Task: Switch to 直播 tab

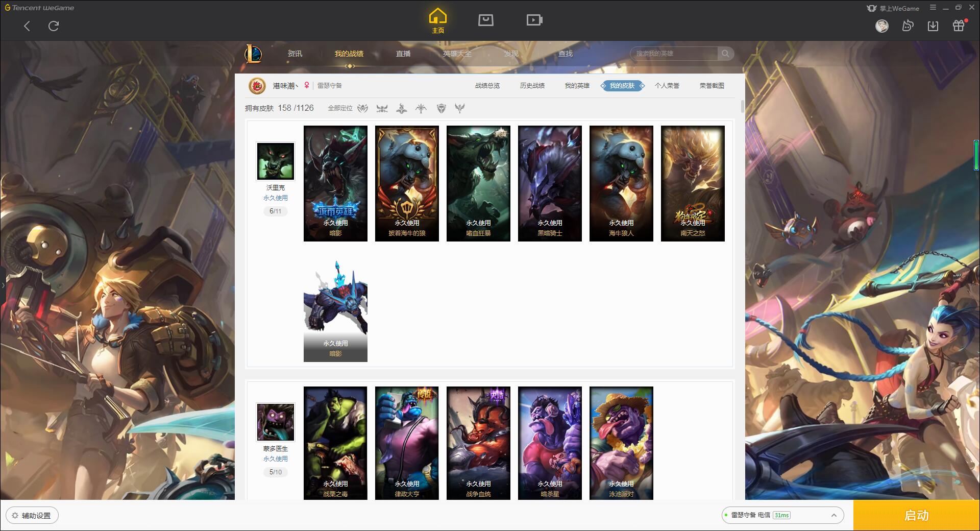Action: tap(403, 54)
